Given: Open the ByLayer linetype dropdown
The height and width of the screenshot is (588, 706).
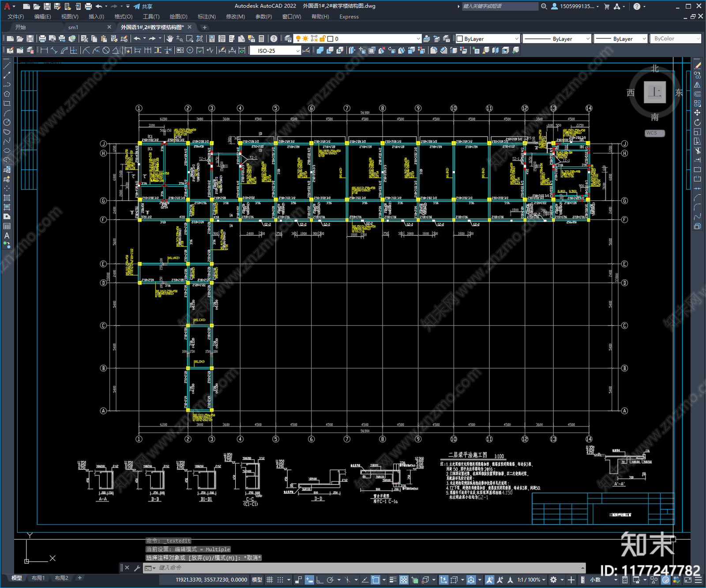Looking at the screenshot, I should pos(557,39).
